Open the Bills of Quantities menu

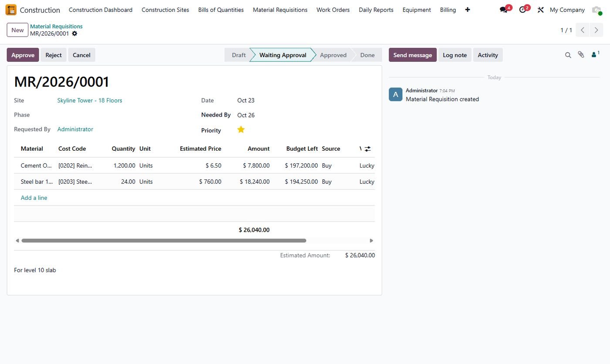click(x=221, y=10)
